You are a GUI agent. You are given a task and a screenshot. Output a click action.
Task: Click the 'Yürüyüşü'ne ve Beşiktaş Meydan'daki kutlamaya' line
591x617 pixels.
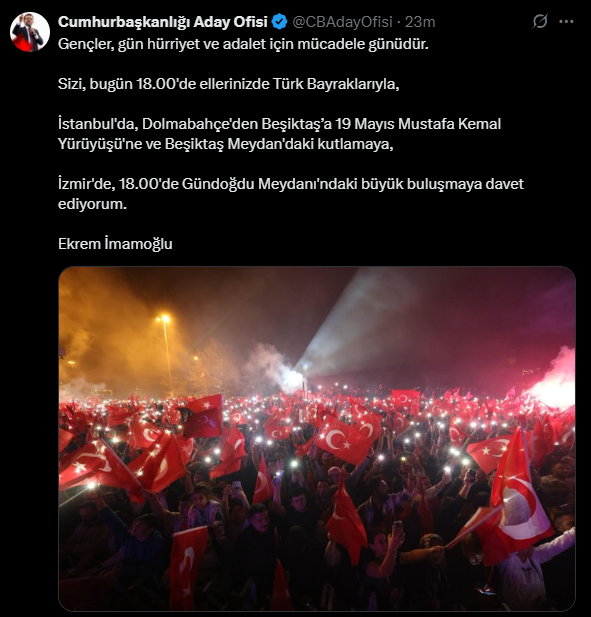pos(226,144)
